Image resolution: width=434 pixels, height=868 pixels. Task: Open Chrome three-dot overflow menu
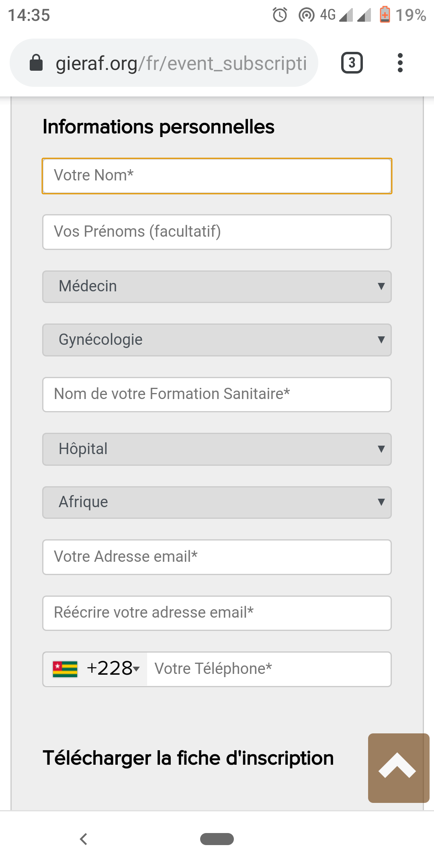click(400, 63)
